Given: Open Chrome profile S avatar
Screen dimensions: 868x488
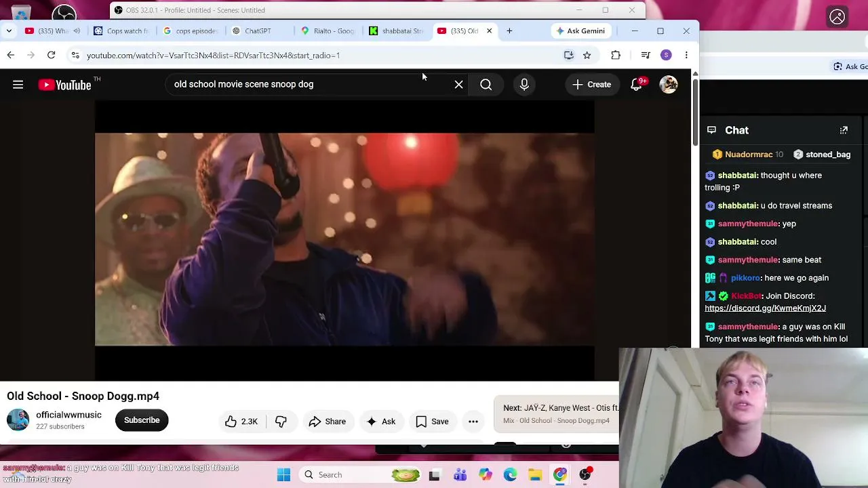Looking at the screenshot, I should click(666, 56).
